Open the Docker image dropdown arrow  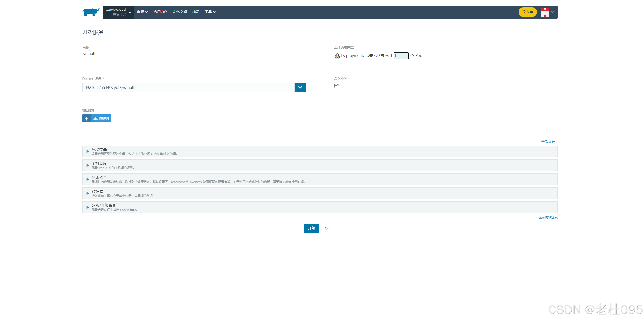coord(300,87)
